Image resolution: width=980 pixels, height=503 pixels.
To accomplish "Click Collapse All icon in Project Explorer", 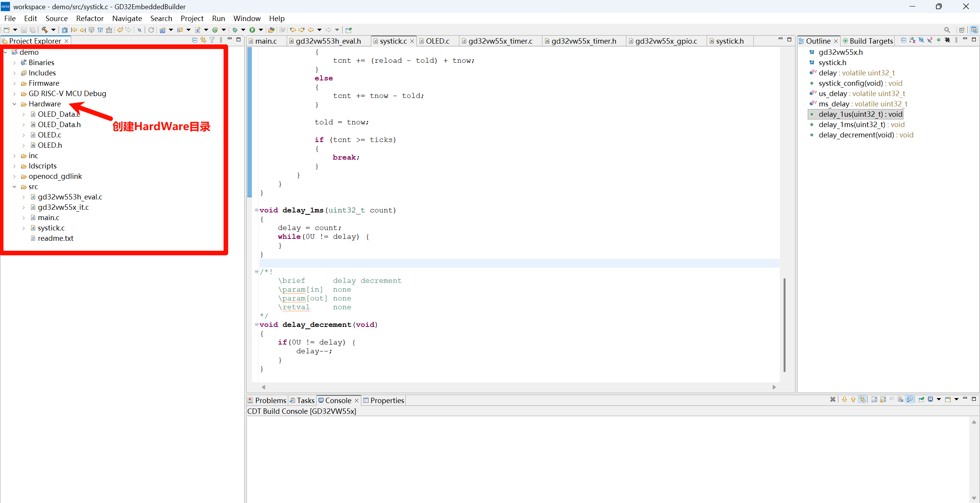I will pos(195,40).
